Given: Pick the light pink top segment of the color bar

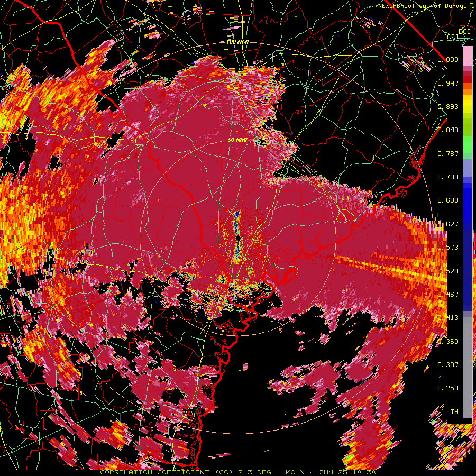Looking at the screenshot, I should pyautogui.click(x=467, y=57).
